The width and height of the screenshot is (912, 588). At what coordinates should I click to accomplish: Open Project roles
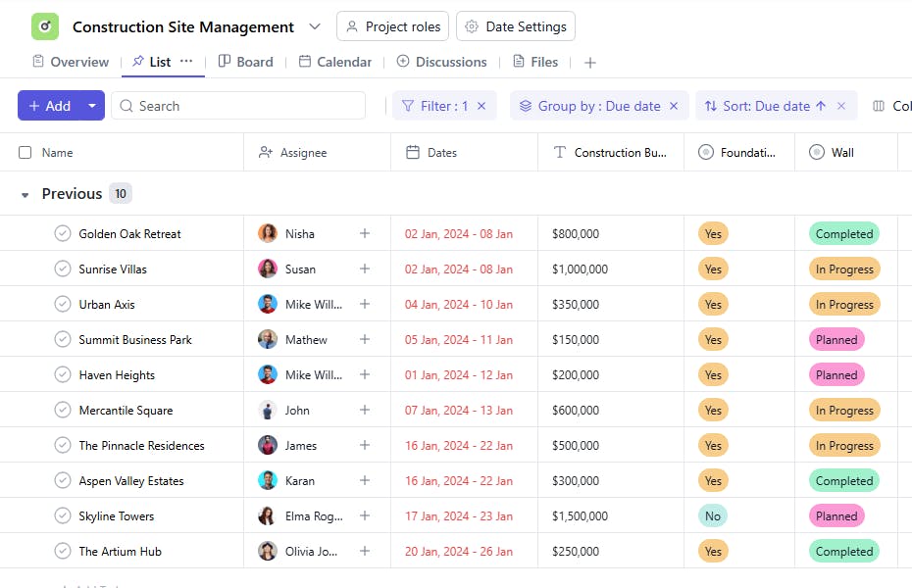392,26
